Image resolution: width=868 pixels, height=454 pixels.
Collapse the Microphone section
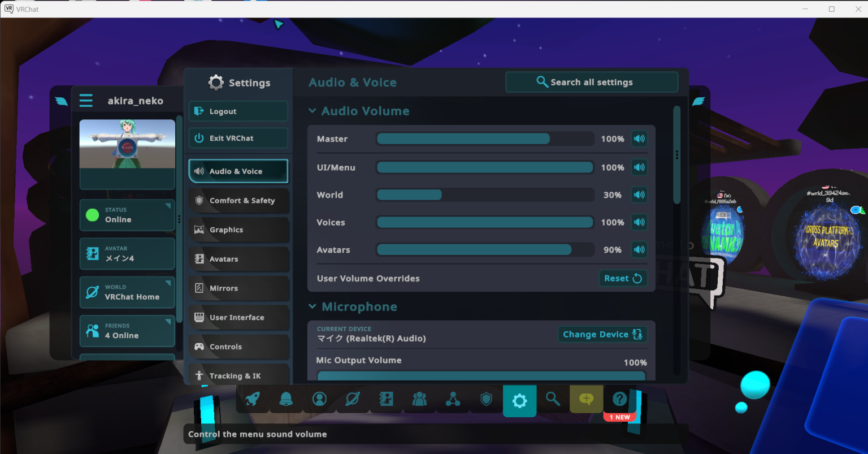coord(313,307)
